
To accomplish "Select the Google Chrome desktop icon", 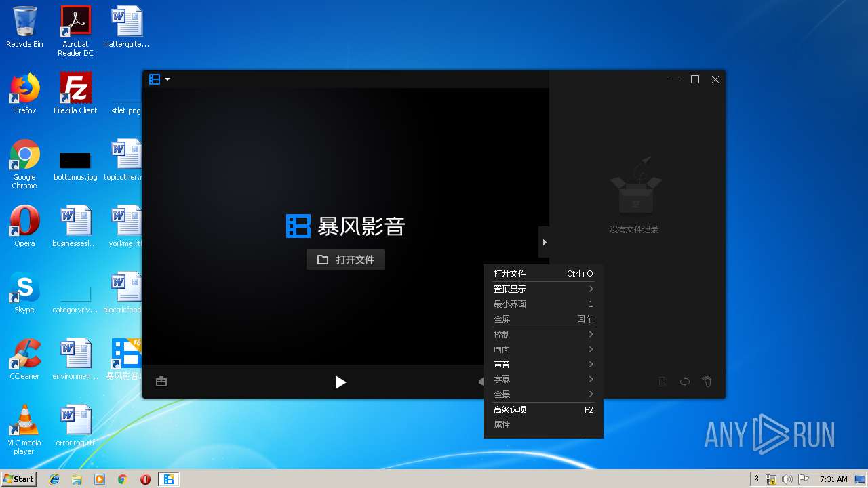I will [x=24, y=164].
